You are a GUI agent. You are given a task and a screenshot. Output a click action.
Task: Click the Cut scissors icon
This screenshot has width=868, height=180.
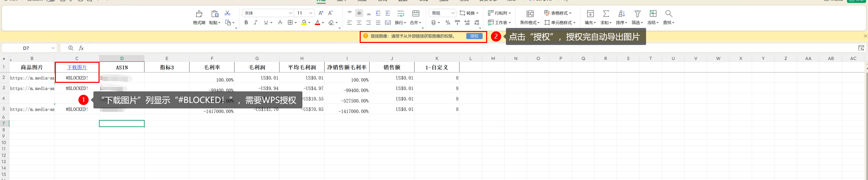227,13
